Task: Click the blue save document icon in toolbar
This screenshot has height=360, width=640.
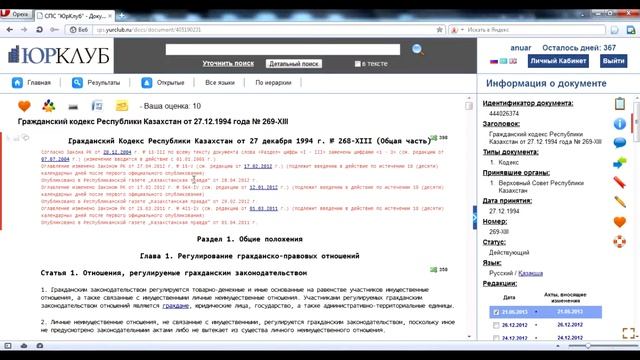Action: (97, 106)
